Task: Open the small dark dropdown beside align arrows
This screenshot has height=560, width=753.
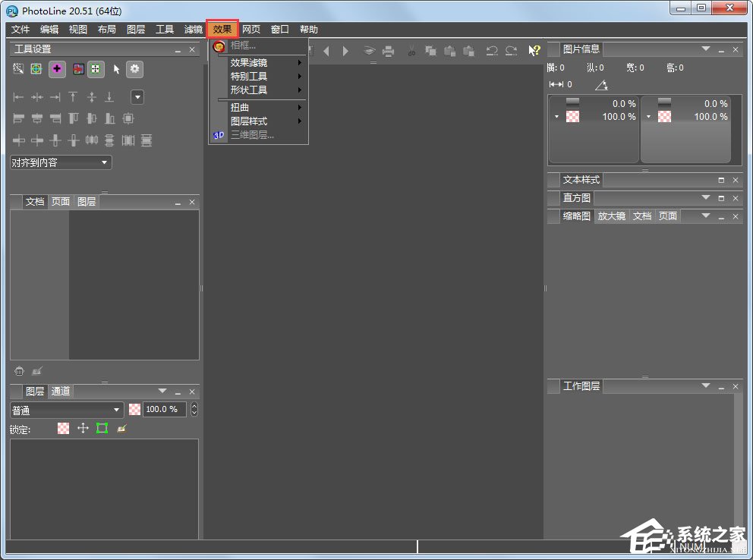Action: 137,97
